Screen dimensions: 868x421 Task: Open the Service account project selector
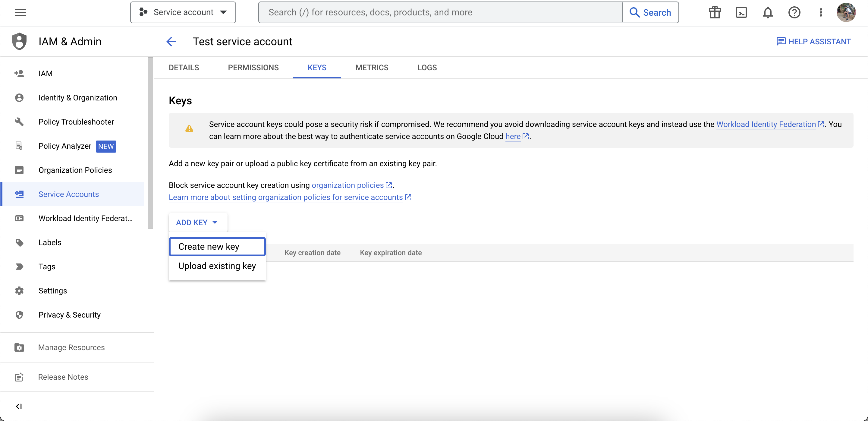coord(183,12)
